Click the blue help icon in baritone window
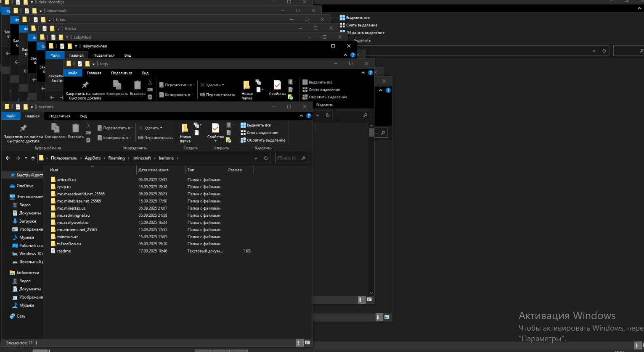Image resolution: width=644 pixels, height=352 pixels. [309, 116]
